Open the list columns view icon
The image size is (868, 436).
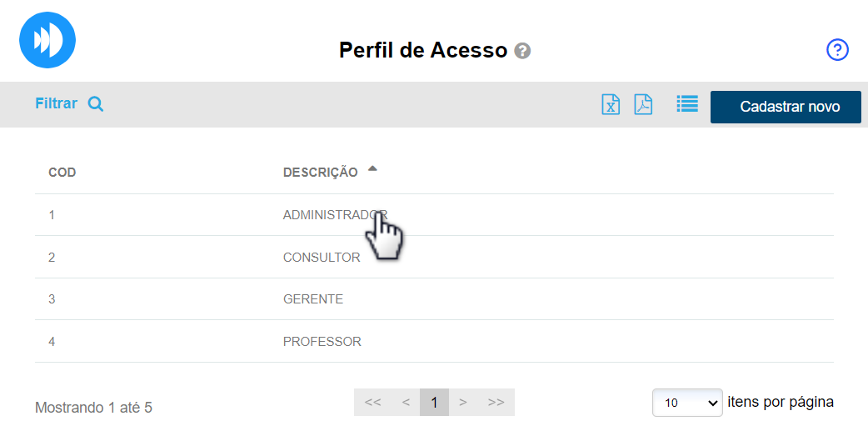(687, 103)
